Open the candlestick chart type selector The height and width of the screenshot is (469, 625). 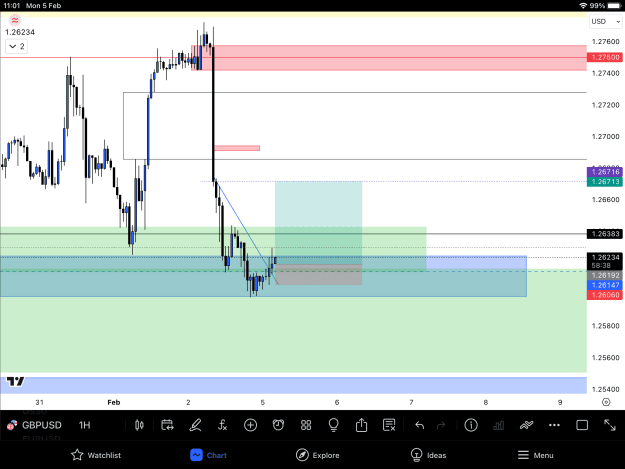[139, 425]
